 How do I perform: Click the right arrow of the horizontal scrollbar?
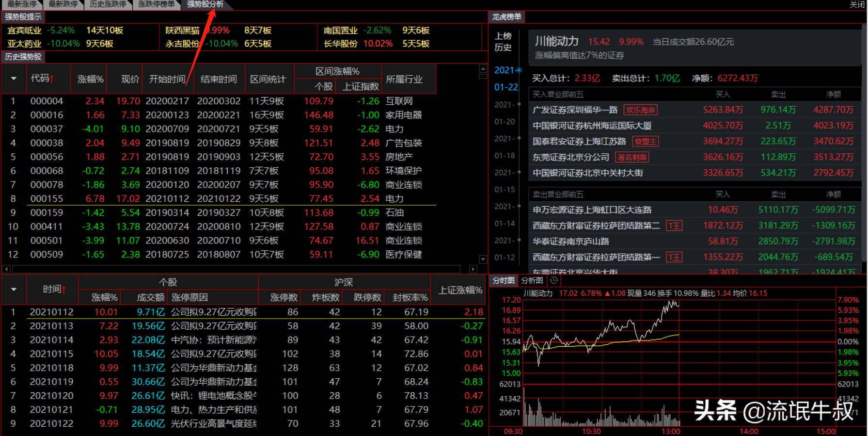tap(473, 269)
